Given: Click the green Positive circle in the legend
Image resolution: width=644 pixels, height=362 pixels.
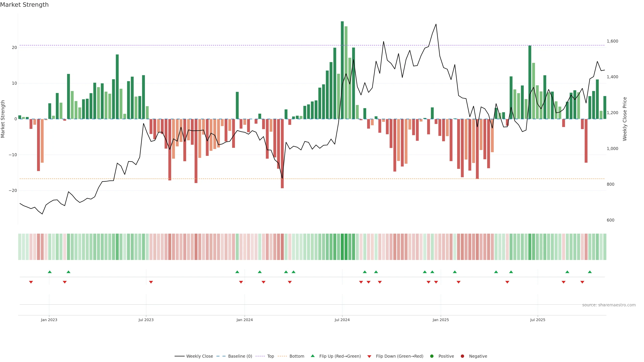Looking at the screenshot, I should pos(432,356).
